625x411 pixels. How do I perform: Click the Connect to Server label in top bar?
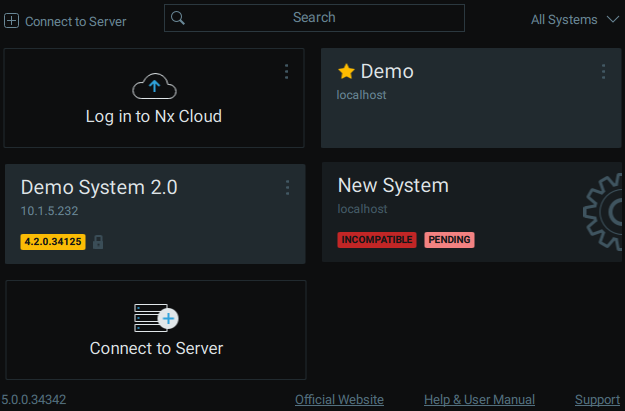(x=75, y=22)
